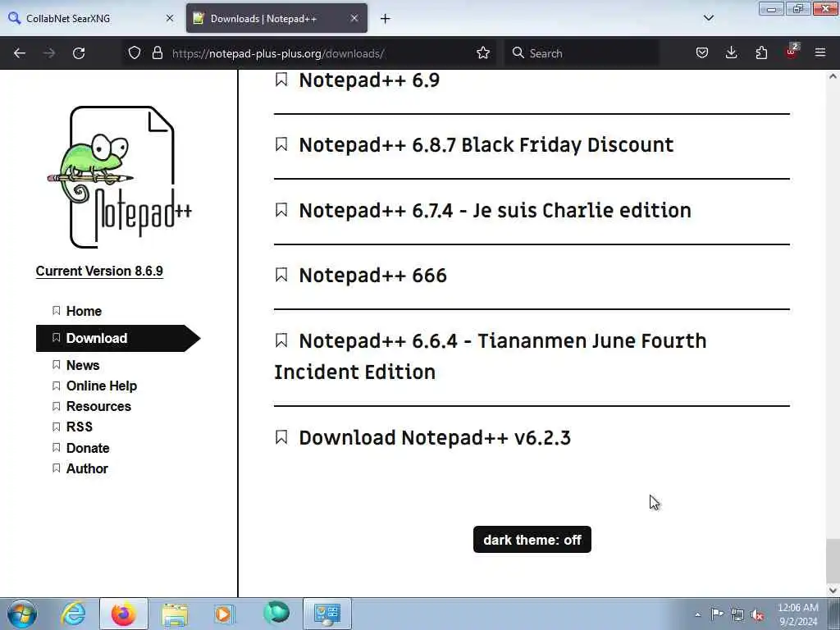
Task: Go back to the previous page
Action: tap(20, 53)
